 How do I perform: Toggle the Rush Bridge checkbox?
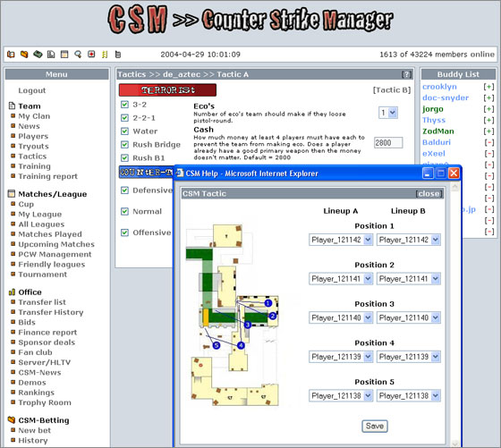coord(124,145)
